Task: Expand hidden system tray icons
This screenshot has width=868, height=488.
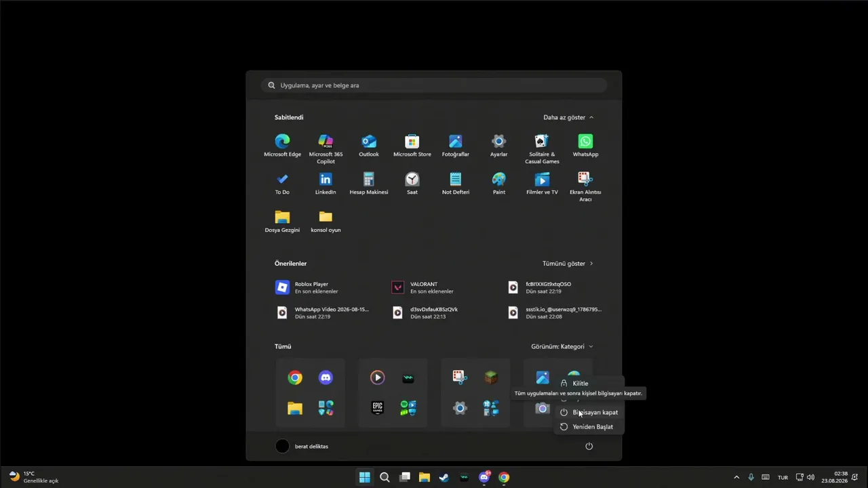Action: click(x=736, y=477)
